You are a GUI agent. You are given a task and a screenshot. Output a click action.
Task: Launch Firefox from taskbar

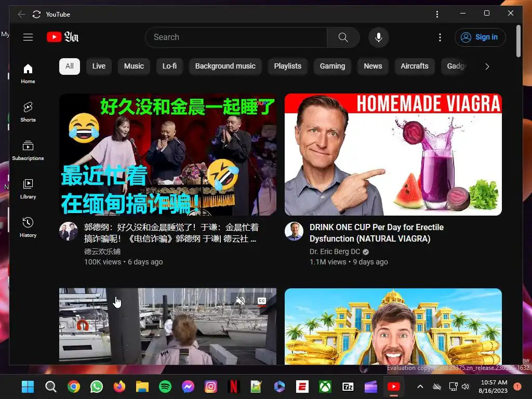point(119,387)
